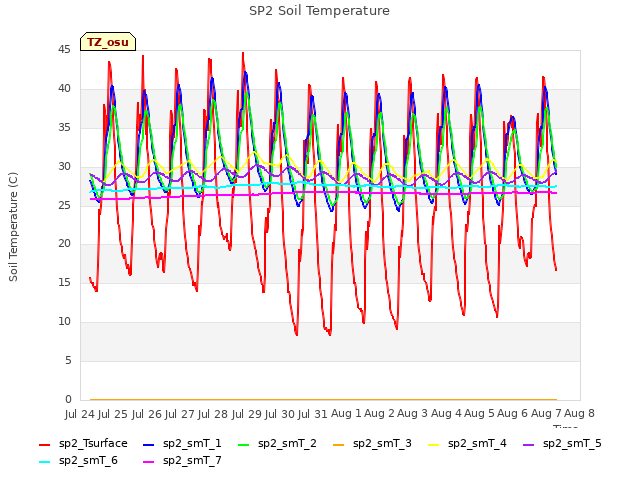Screen dimensions: 640x480
Task: Click the 25 y-axis tick label
Action: click(64, 205)
